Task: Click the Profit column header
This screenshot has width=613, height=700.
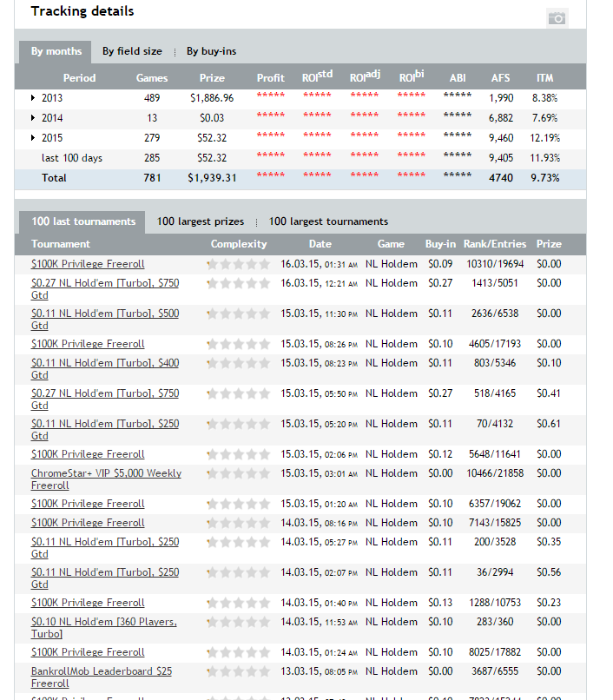Action: click(x=271, y=78)
